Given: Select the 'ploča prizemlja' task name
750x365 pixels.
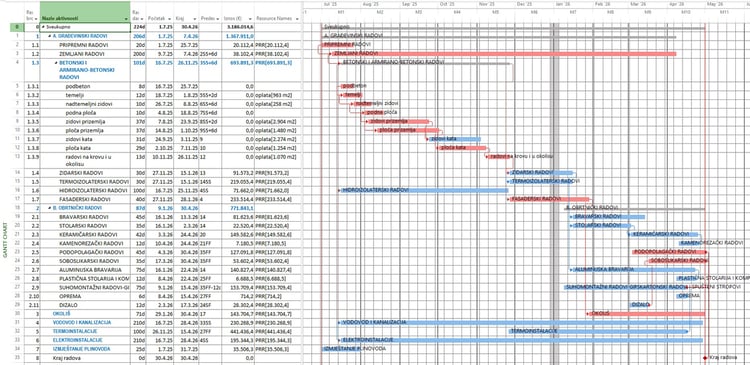Looking at the screenshot, I should 84,130.
